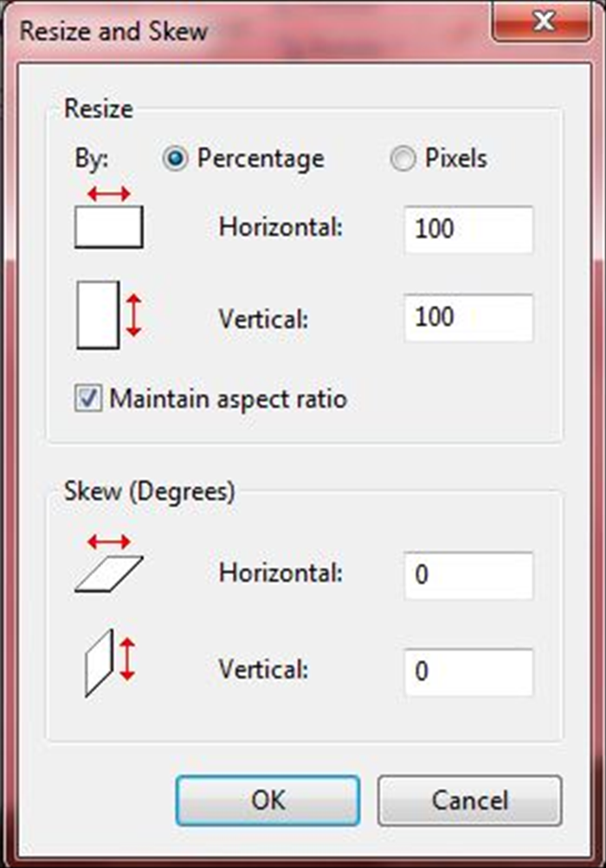Choose the Pixels radio option

pos(403,159)
